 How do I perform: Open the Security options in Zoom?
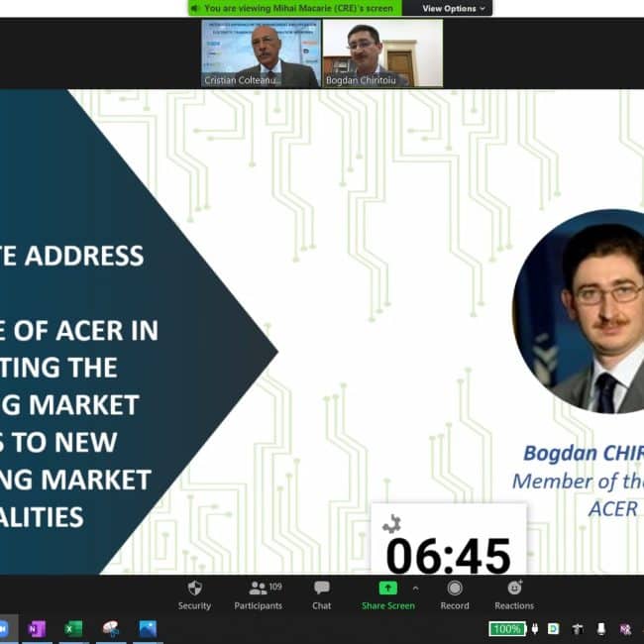coord(194,595)
